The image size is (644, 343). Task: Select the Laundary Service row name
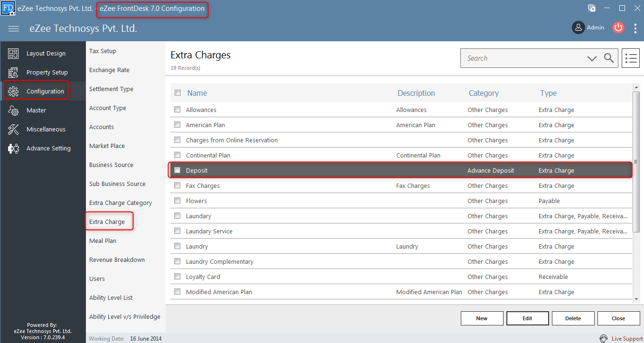pos(209,231)
